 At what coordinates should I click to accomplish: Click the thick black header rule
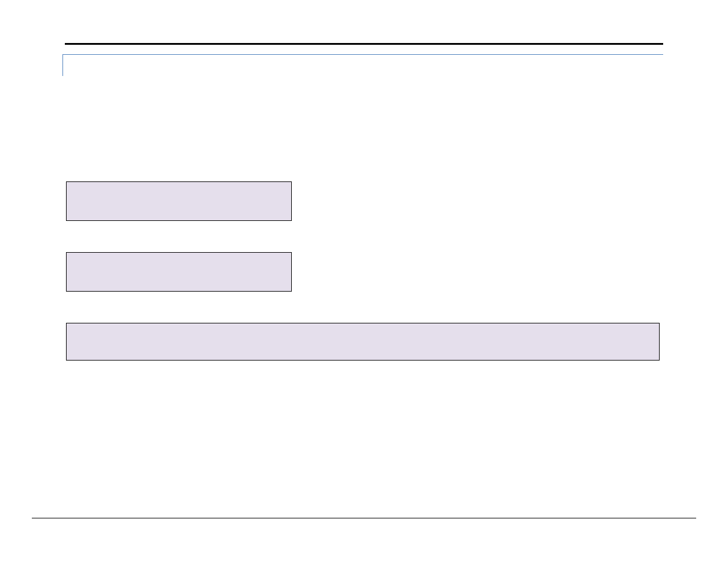click(x=364, y=44)
